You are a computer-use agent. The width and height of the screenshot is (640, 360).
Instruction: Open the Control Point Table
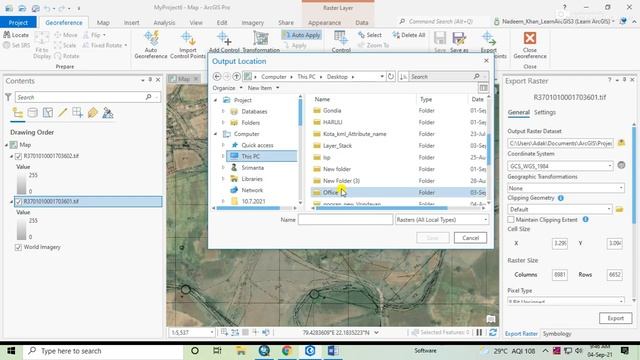[x=341, y=42]
